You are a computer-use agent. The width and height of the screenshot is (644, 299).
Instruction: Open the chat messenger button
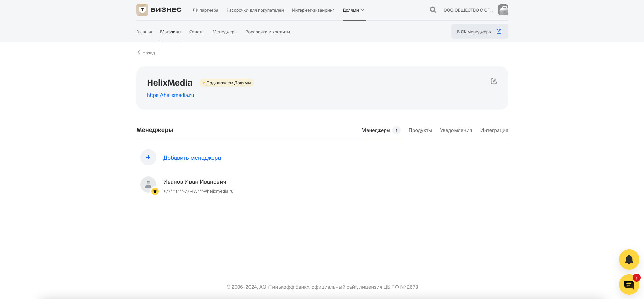629,284
